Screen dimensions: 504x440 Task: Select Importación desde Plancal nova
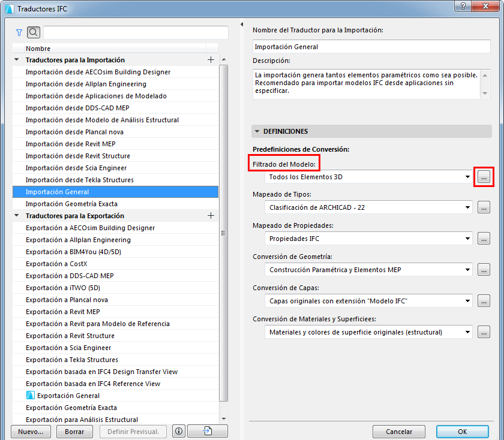tap(115, 132)
